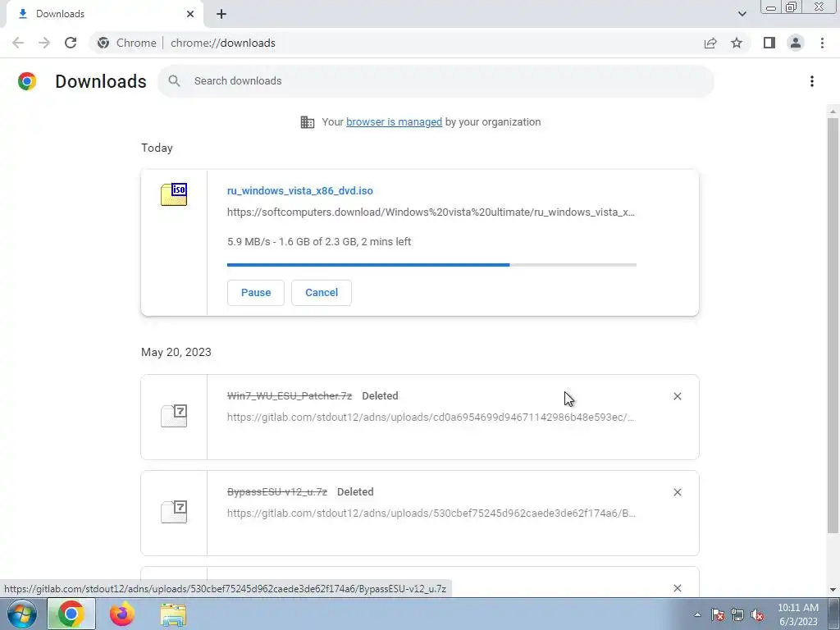Bookmark this tab with the star icon
Screen dimensions: 840x630
pos(737,43)
